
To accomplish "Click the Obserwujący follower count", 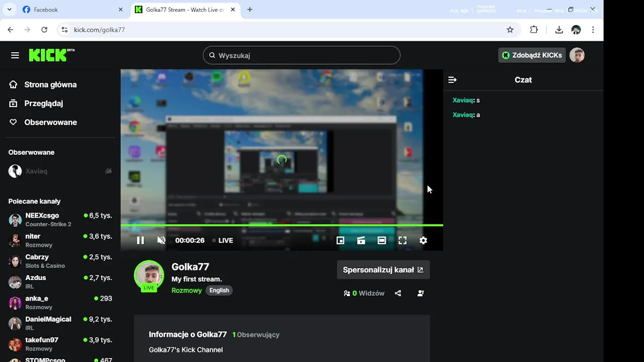I will coord(256,335).
